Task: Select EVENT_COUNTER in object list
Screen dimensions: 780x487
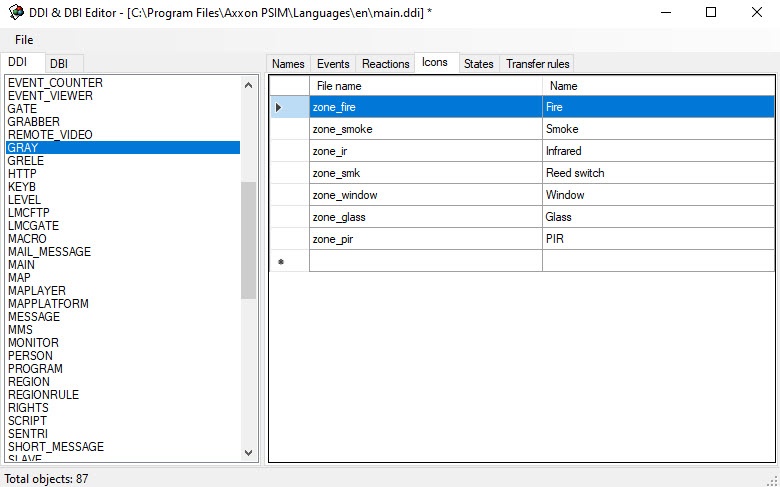Action: pyautogui.click(x=123, y=83)
